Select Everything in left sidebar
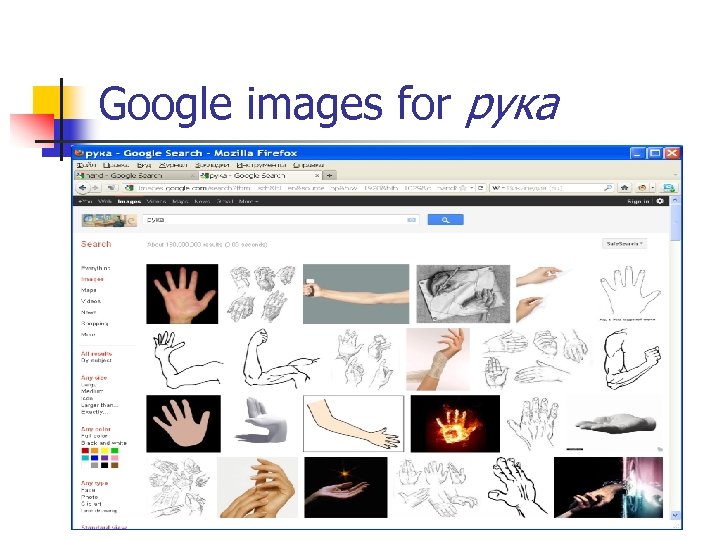This screenshot has height=540, width=720. pos(96,268)
